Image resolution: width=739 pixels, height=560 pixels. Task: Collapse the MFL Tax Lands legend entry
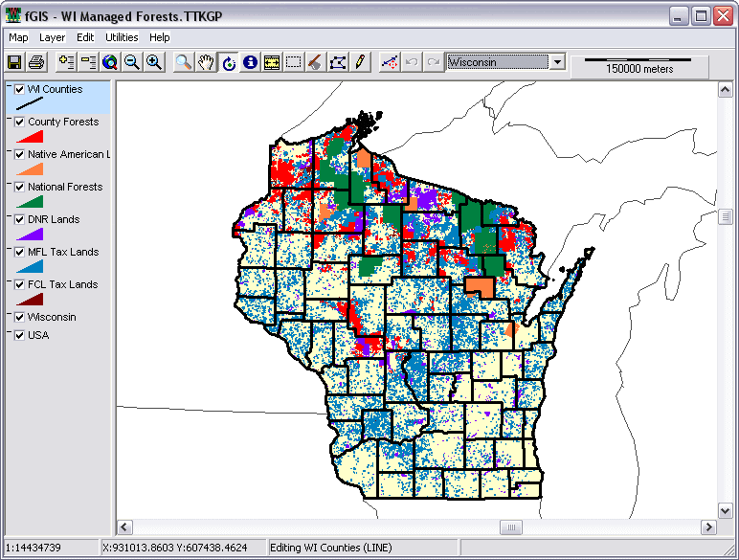click(10, 249)
